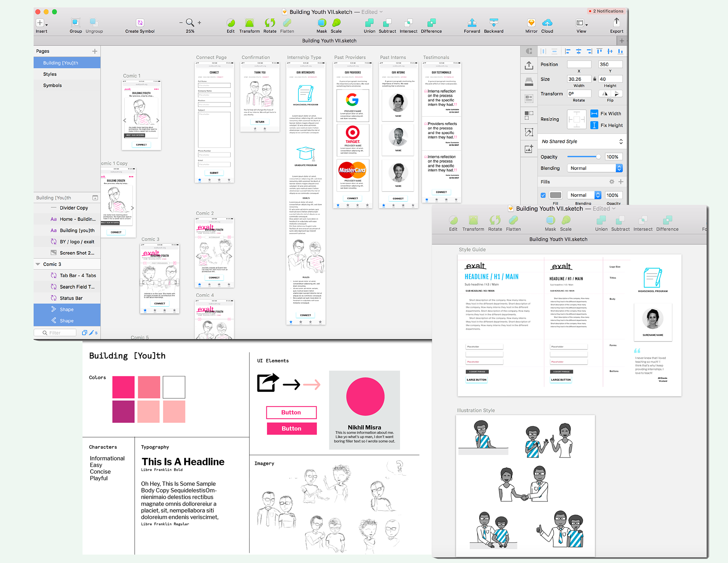Toggle the size proportions lock

(x=595, y=79)
